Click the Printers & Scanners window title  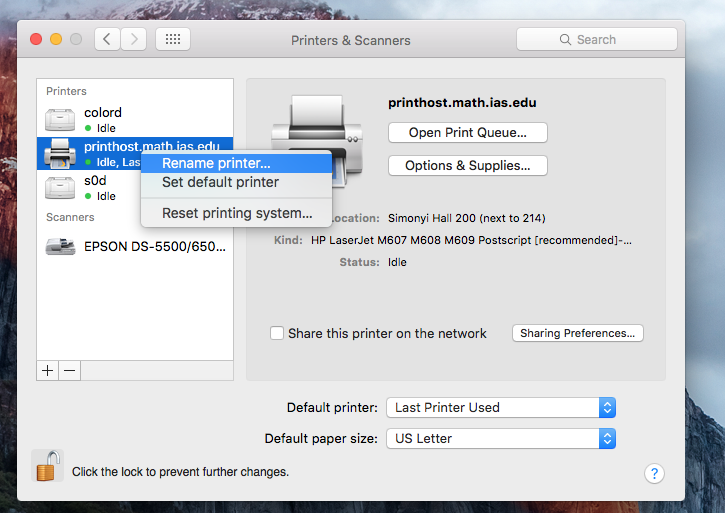pos(350,40)
